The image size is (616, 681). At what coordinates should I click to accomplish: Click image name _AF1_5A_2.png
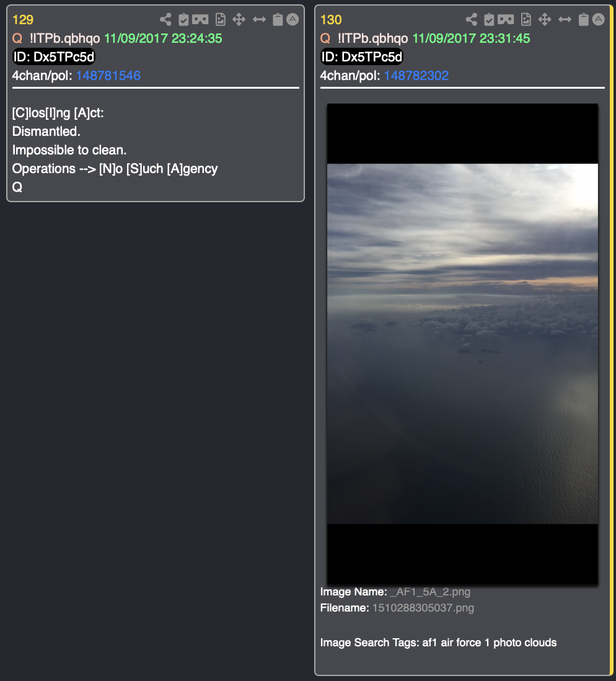click(x=430, y=592)
